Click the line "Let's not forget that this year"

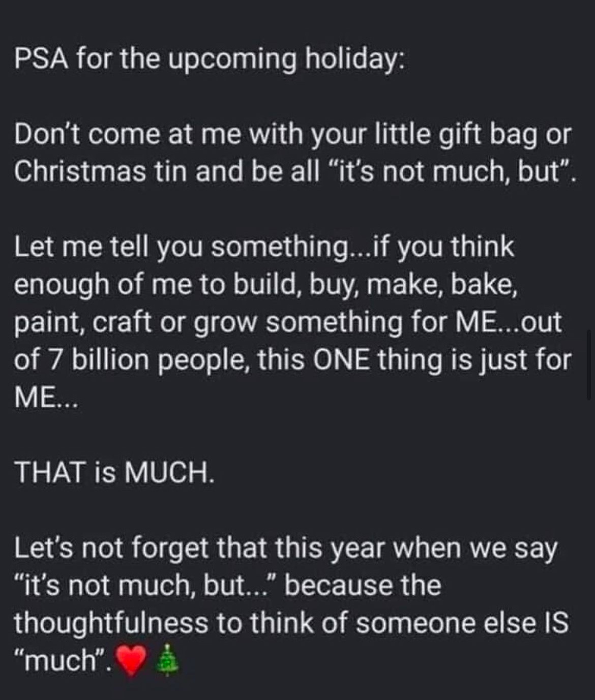tap(285, 549)
